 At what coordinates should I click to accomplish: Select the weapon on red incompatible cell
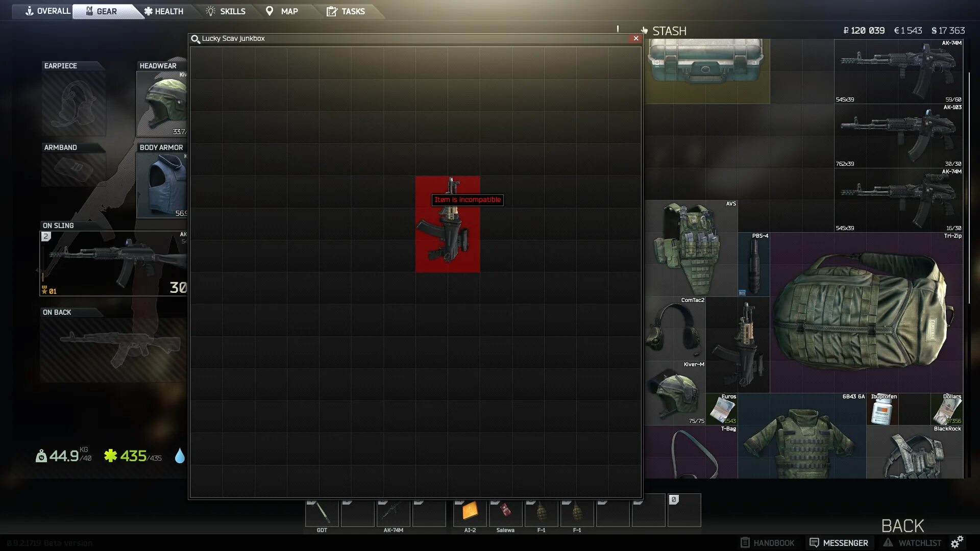click(448, 224)
